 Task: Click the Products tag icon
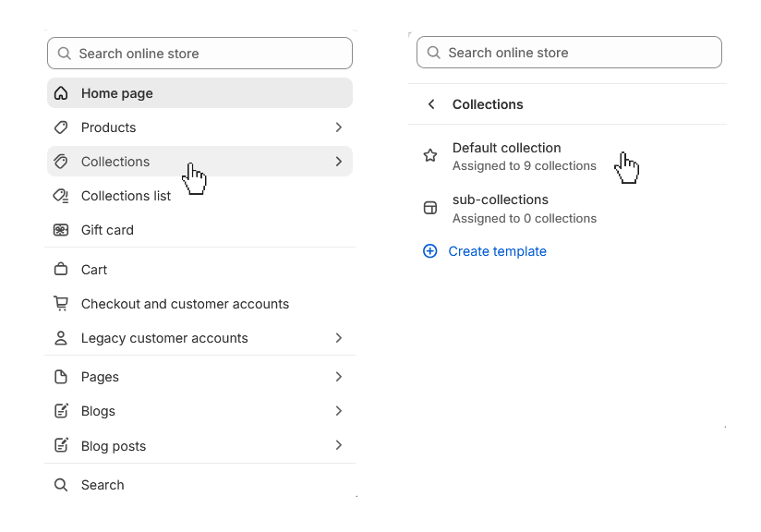tap(61, 127)
